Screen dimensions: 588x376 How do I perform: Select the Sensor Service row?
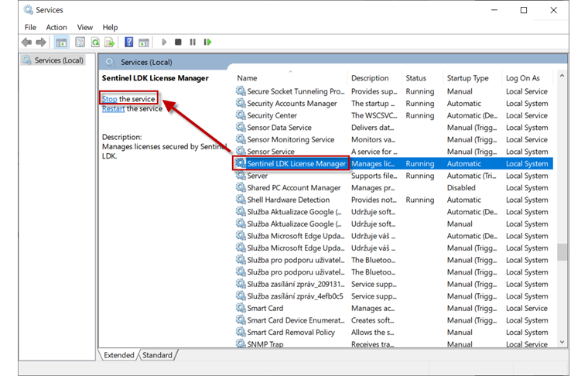pos(271,152)
